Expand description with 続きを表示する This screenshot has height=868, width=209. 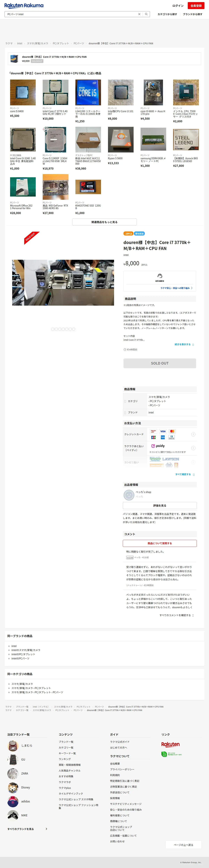(x=184, y=344)
